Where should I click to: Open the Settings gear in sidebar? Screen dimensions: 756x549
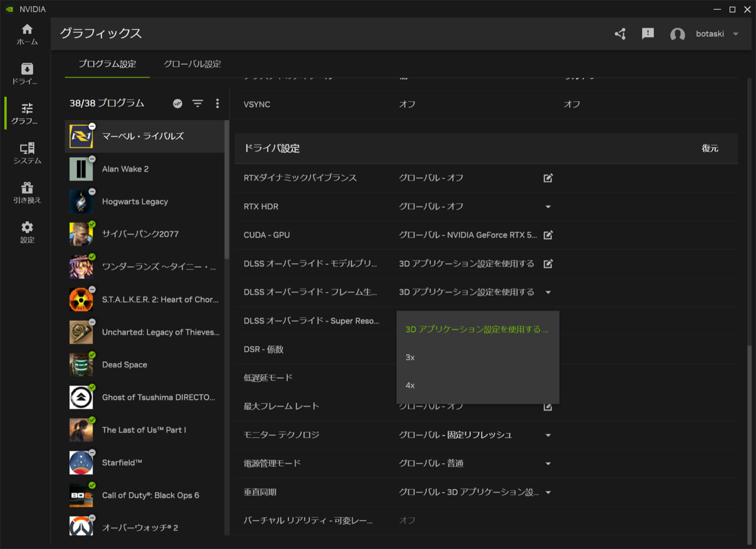27,232
